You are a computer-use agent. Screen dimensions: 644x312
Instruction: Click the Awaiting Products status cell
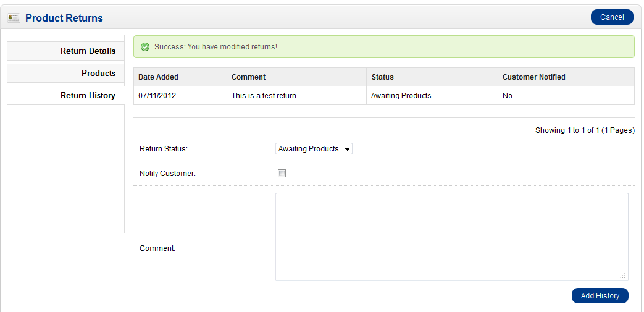pos(401,96)
